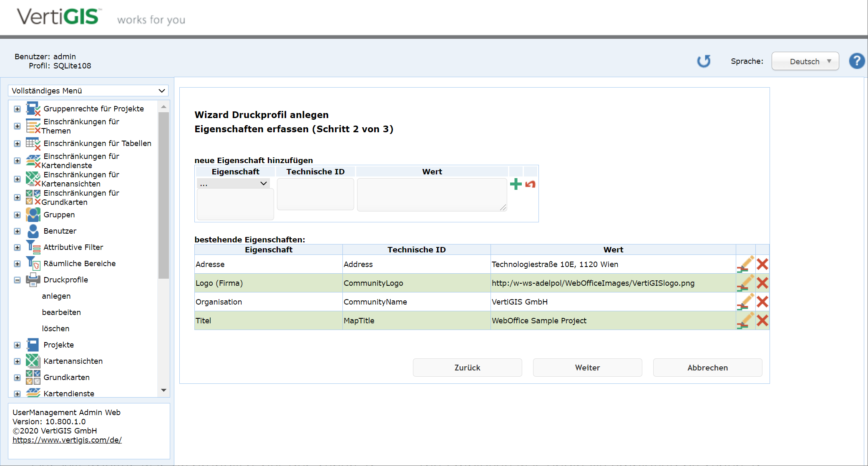Open the Eigenschaft selection dropdown
Image resolution: width=868 pixels, height=466 pixels.
click(233, 184)
